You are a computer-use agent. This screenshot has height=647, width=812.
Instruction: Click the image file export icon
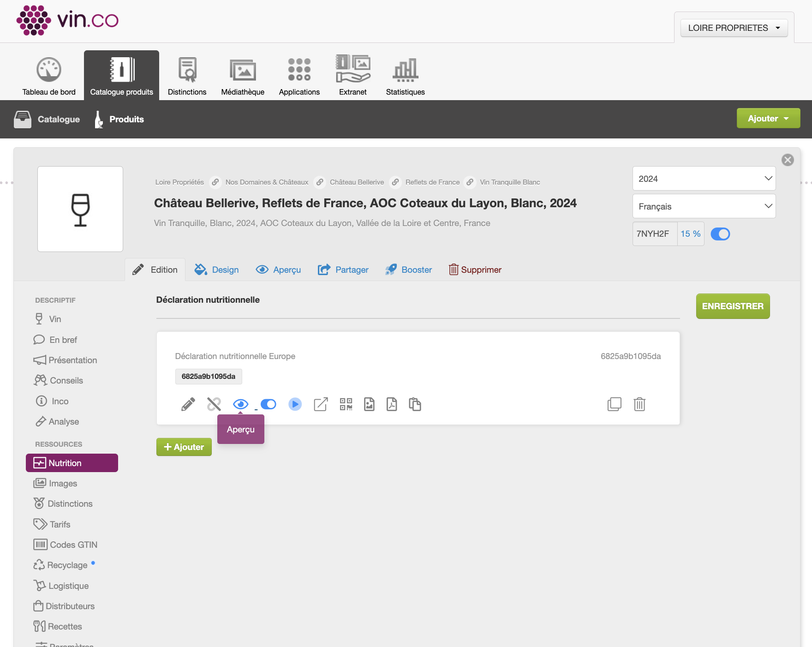[x=369, y=404]
